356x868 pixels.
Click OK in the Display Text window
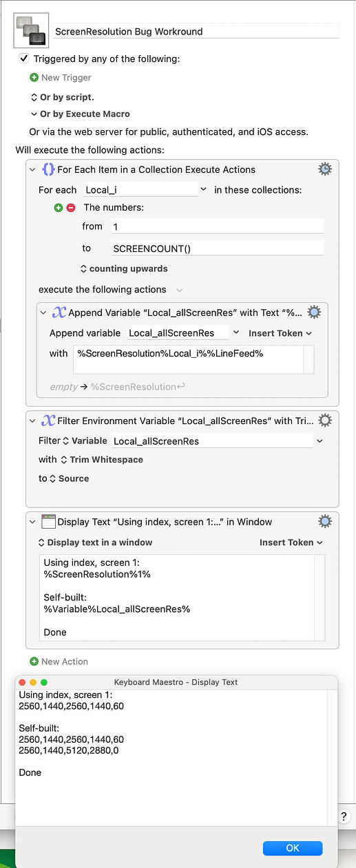pyautogui.click(x=293, y=848)
